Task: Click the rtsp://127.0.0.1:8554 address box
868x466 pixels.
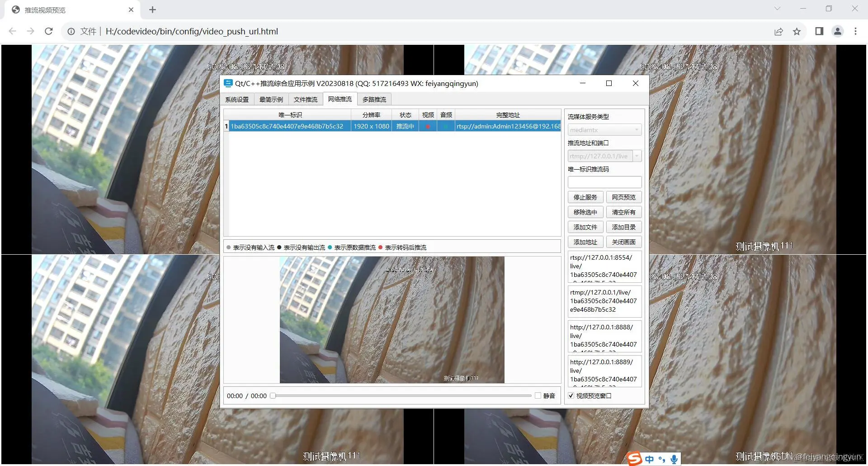Action: (x=604, y=266)
